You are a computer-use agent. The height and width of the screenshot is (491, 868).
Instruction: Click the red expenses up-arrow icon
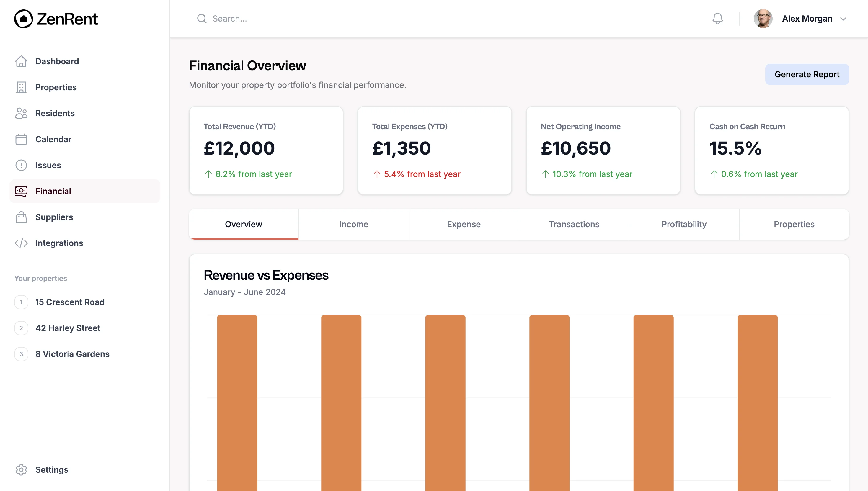point(377,174)
